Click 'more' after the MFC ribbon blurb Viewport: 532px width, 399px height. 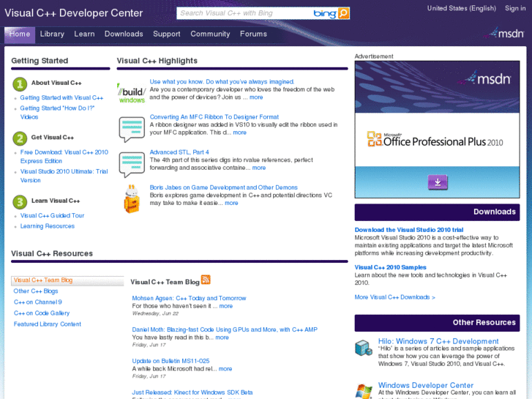click(x=239, y=133)
